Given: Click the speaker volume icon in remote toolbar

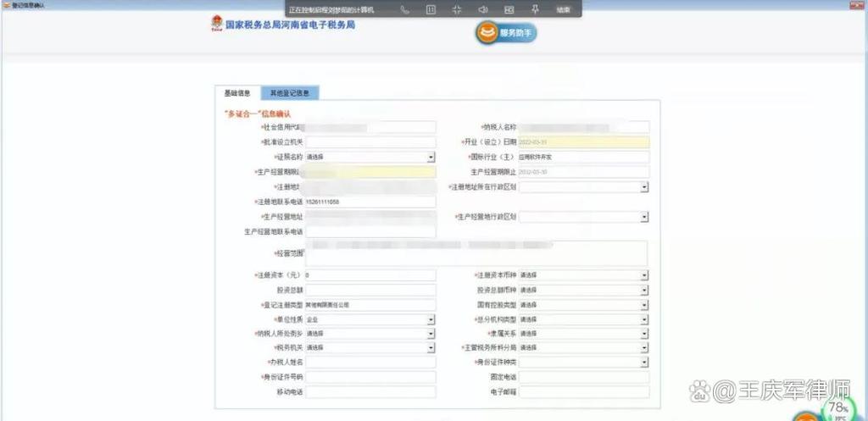Looking at the screenshot, I should coord(482,9).
